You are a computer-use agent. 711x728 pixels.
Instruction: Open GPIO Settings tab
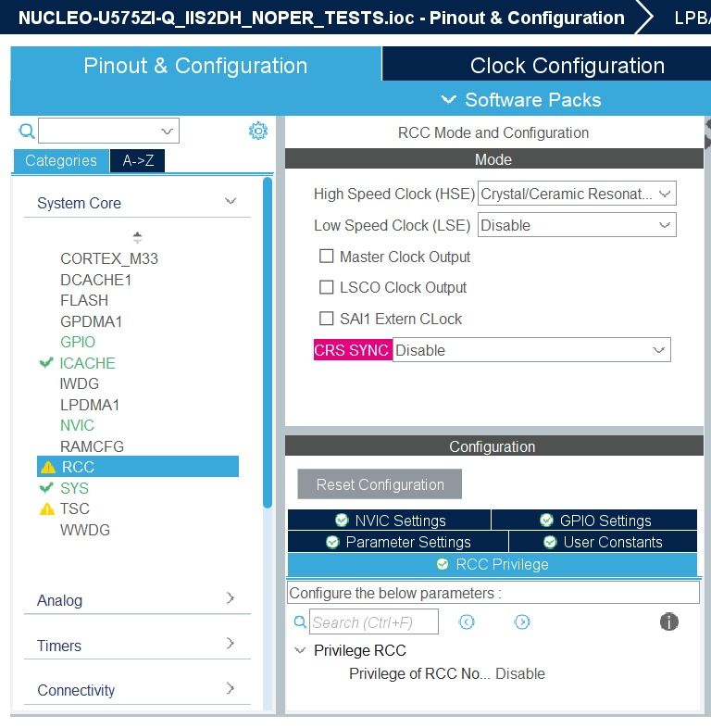594,520
